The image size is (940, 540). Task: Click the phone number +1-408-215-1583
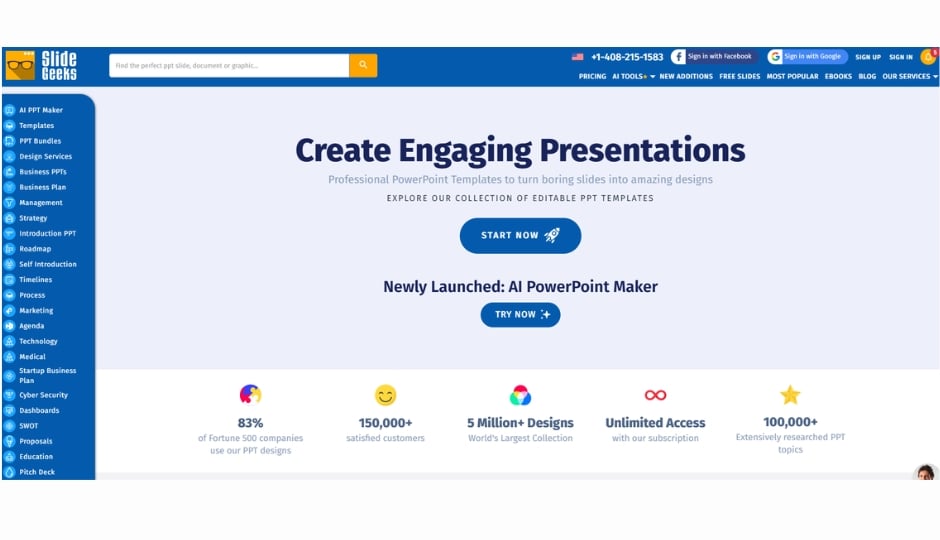(x=627, y=57)
